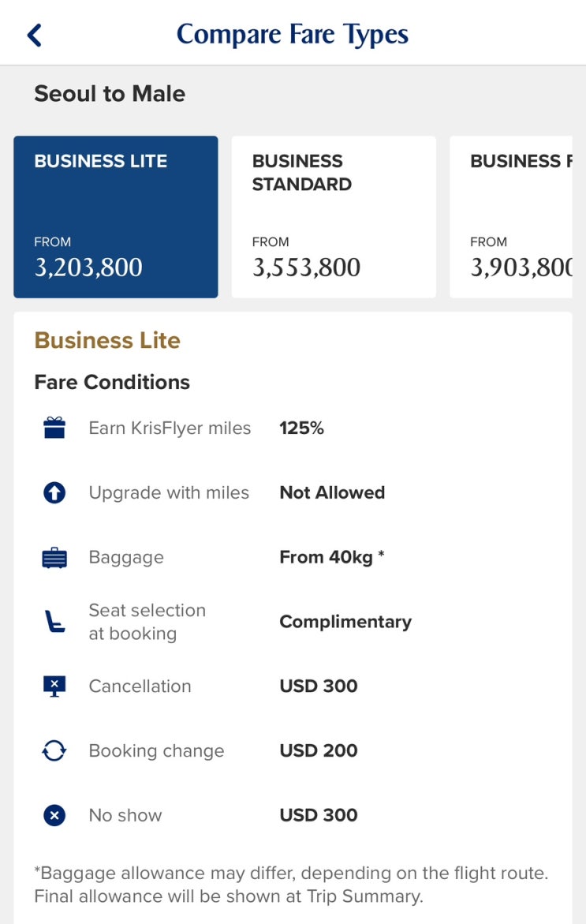Click the USD 200 booking change fee

319,750
